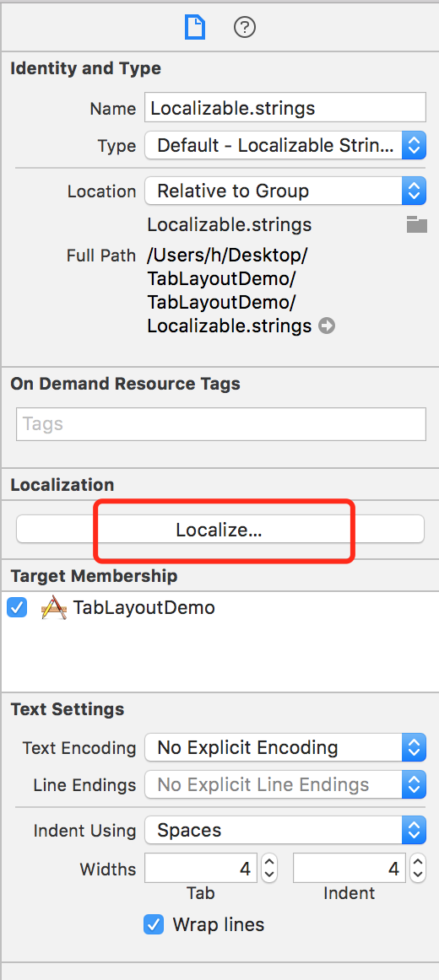The height and width of the screenshot is (980, 439).
Task: Click the folder icon beside Localizable.strings
Action: coord(416,224)
